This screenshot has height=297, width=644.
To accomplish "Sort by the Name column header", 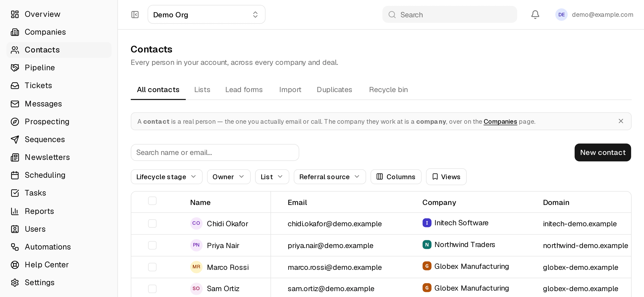I will (x=200, y=202).
